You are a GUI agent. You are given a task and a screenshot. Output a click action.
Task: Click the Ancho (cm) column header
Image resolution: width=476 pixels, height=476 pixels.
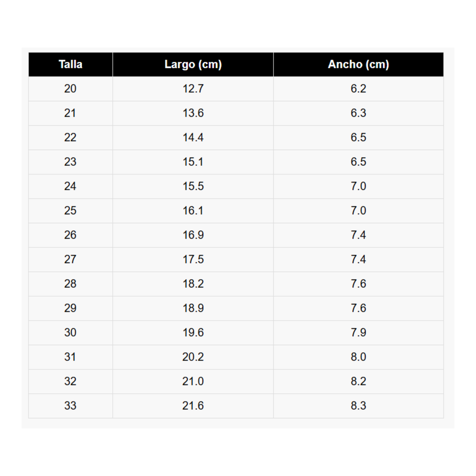pyautogui.click(x=358, y=65)
